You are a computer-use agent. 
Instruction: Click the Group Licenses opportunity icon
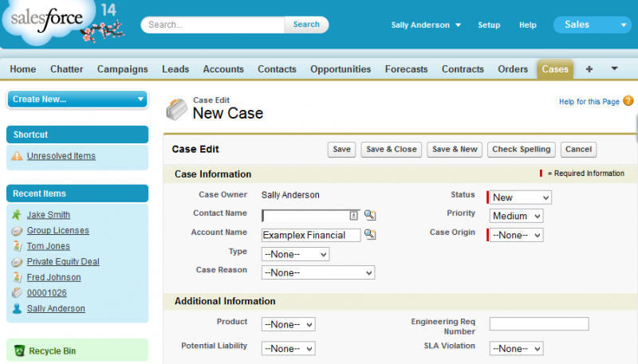[x=17, y=231]
